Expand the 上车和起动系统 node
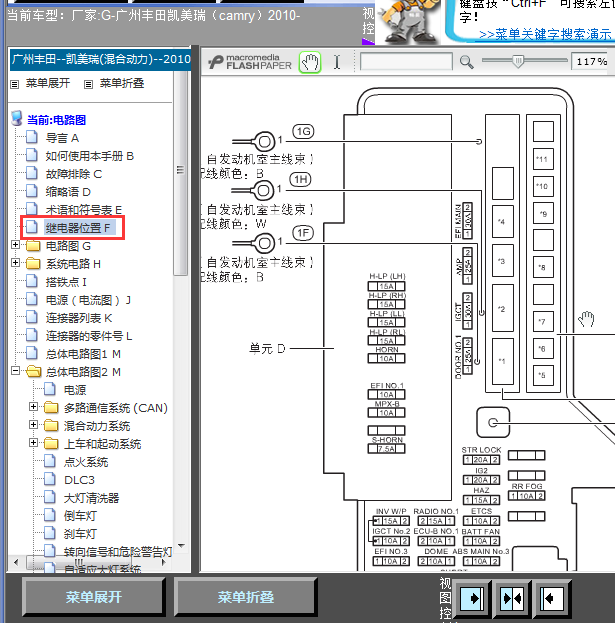 [33, 442]
